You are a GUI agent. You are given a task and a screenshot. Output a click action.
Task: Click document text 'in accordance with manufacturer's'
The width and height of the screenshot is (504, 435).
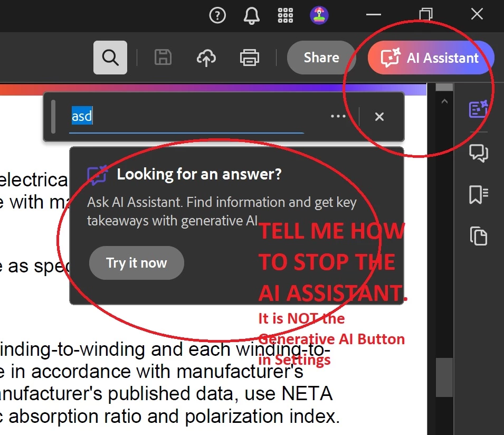[157, 372]
